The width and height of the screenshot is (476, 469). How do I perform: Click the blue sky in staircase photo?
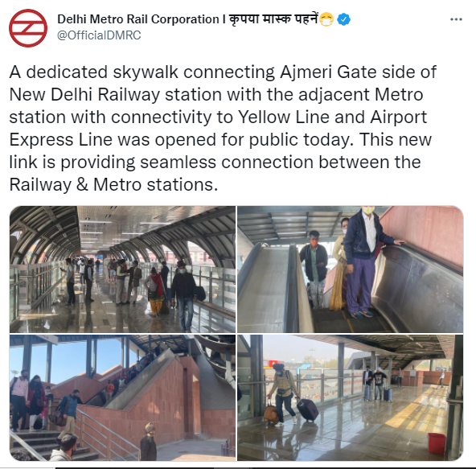coord(70,360)
